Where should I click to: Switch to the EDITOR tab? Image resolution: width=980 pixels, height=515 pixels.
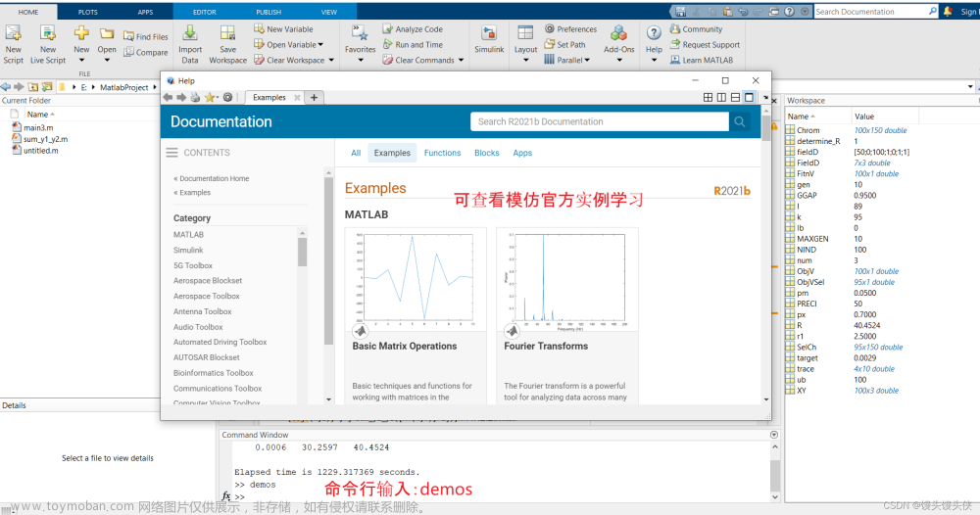[205, 12]
